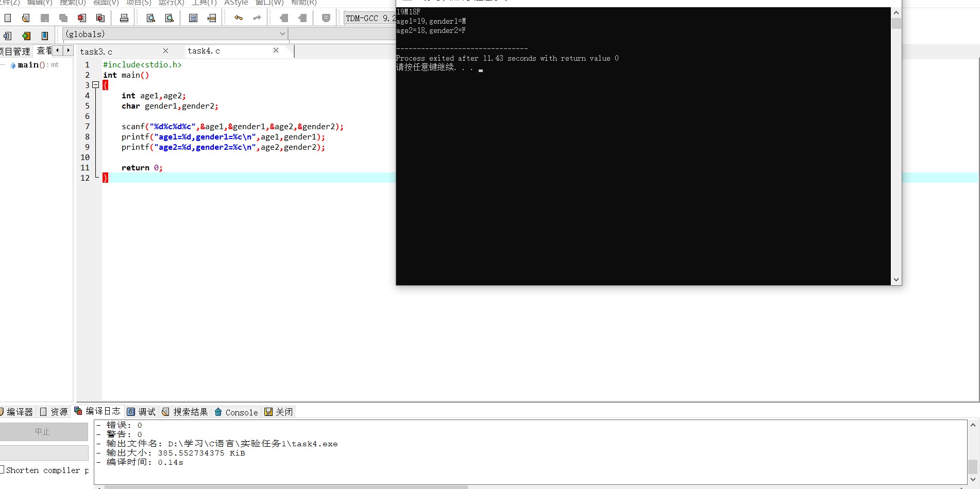
Task: Open the 资源 bottom tab
Action: point(54,412)
